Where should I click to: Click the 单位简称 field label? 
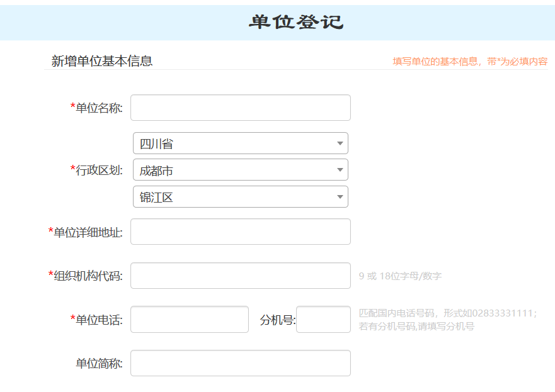99,364
